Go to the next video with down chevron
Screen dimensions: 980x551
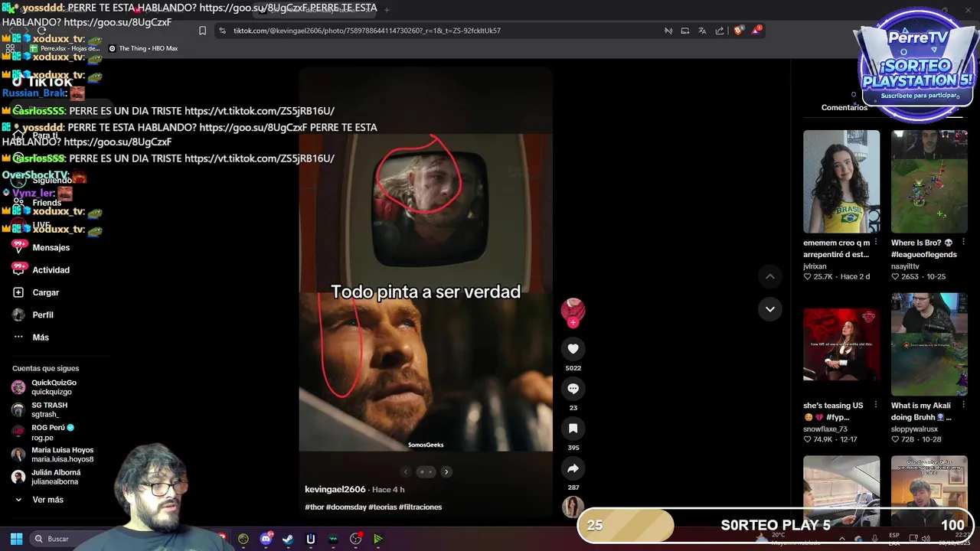(x=770, y=309)
